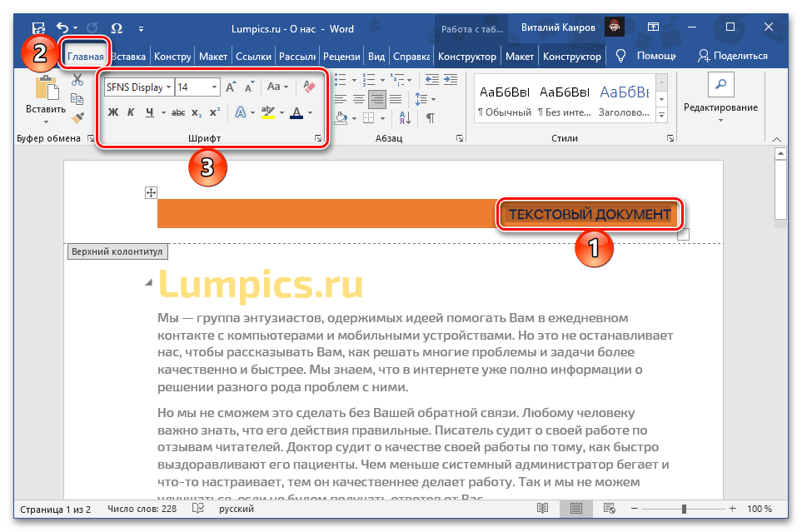The height and width of the screenshot is (532, 802).
Task: Switch to Print Layout view
Action: pos(576,509)
